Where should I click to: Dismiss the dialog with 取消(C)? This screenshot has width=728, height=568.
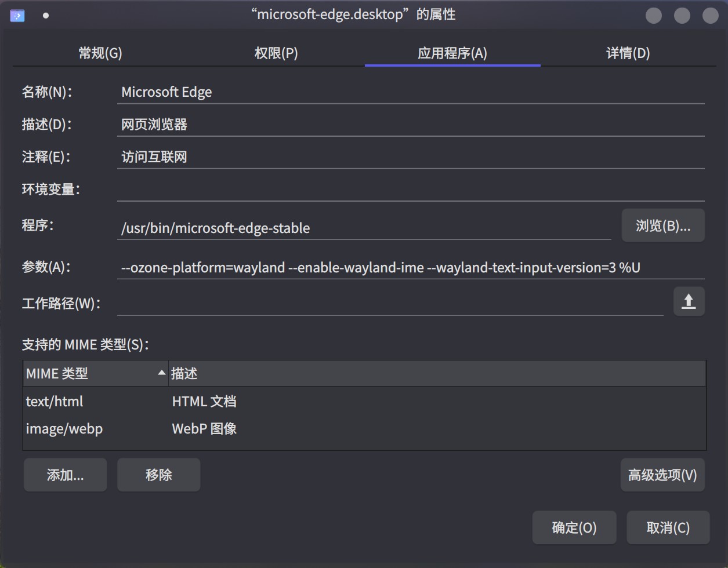pyautogui.click(x=668, y=527)
